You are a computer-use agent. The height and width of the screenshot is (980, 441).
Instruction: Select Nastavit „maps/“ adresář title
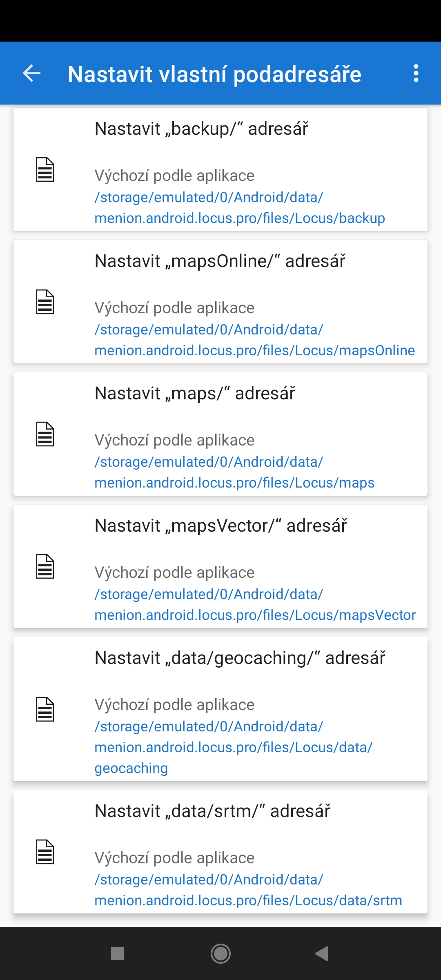pyautogui.click(x=195, y=394)
